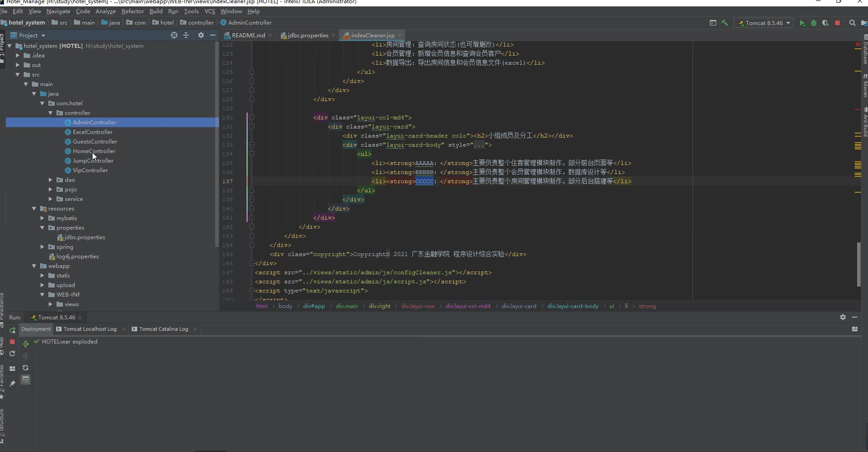Open the Refactor menu
The height and width of the screenshot is (452, 868).
point(133,11)
